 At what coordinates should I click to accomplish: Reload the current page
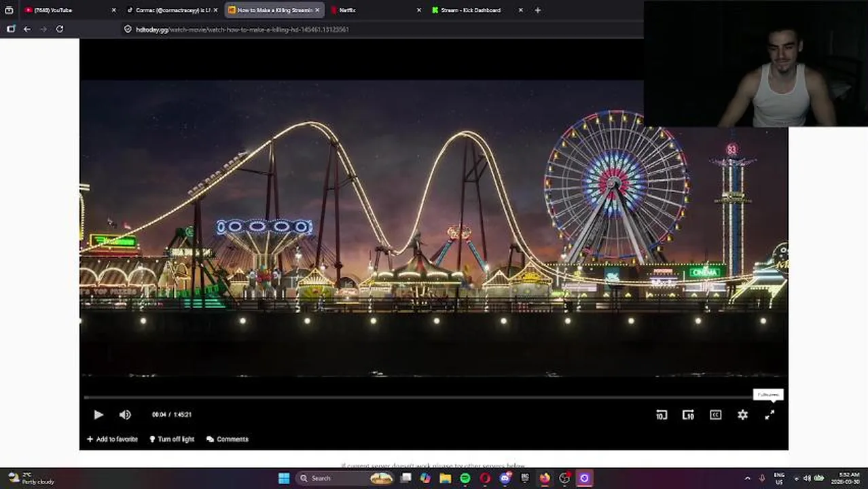click(60, 29)
